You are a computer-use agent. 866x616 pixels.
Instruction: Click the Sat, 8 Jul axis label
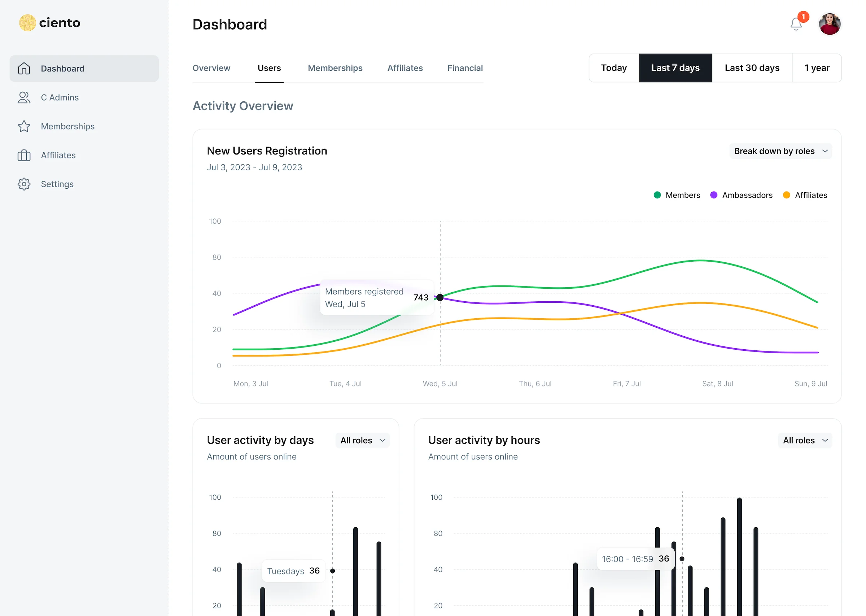(x=717, y=384)
